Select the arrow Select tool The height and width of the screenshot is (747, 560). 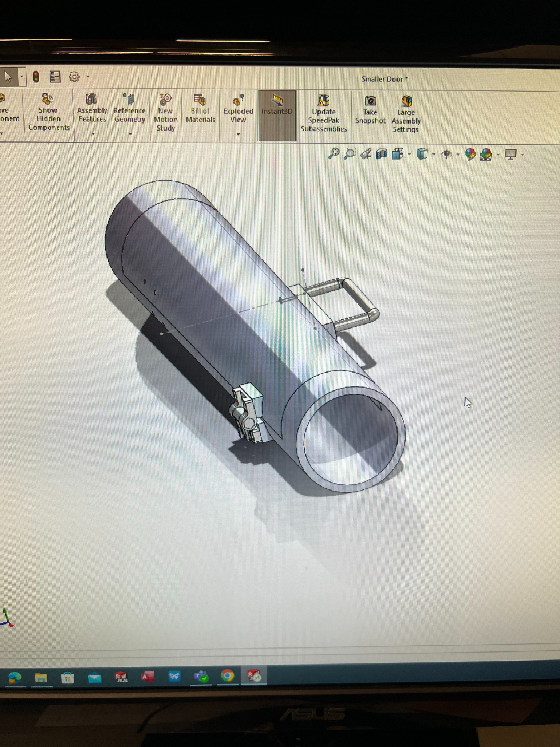[8, 76]
